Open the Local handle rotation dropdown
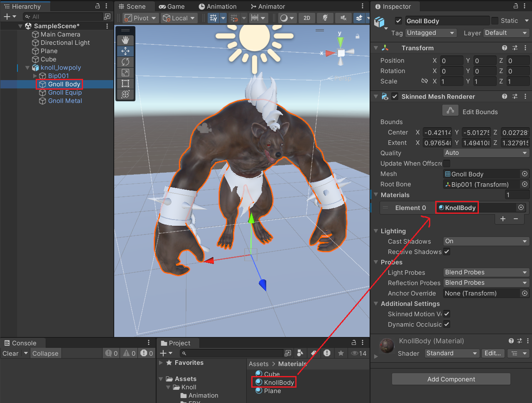 coord(179,18)
